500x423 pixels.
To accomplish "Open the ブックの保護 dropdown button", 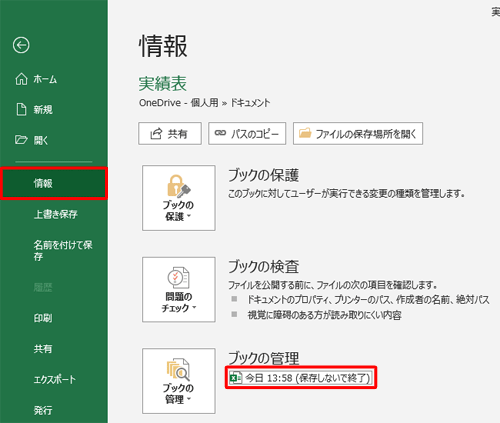I will [x=179, y=198].
